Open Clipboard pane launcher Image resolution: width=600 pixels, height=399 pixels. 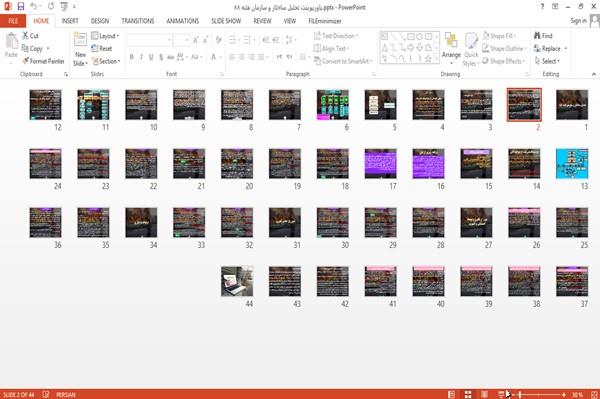(66, 75)
